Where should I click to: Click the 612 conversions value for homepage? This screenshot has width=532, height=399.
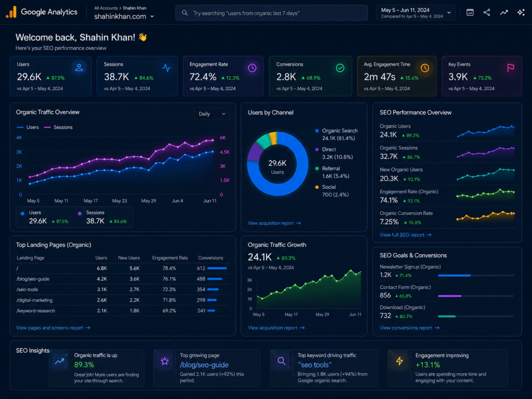tap(201, 268)
